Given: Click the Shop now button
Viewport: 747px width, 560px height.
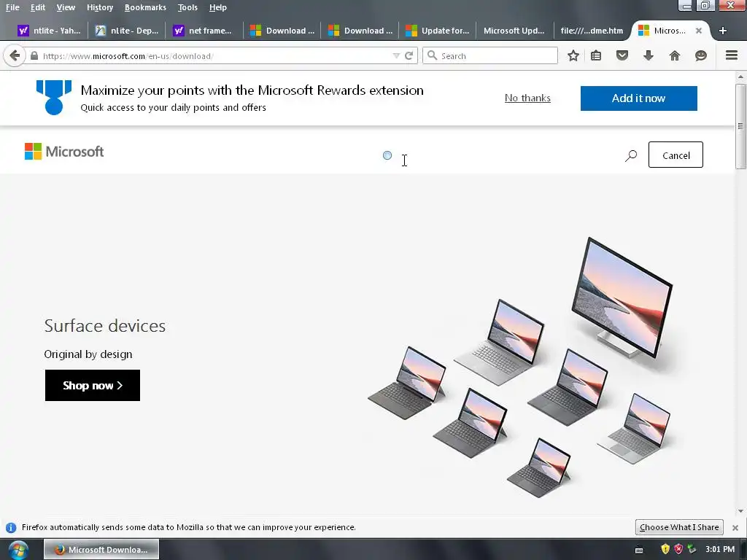Looking at the screenshot, I should point(93,385).
